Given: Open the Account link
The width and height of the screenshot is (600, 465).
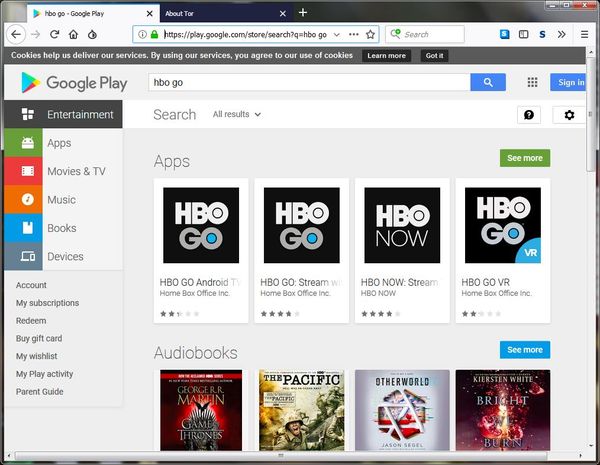Looking at the screenshot, I should tap(31, 285).
